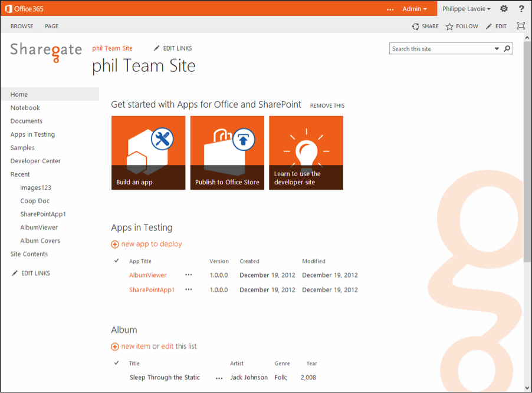
Task: Sort by Version column header
Action: tap(219, 261)
